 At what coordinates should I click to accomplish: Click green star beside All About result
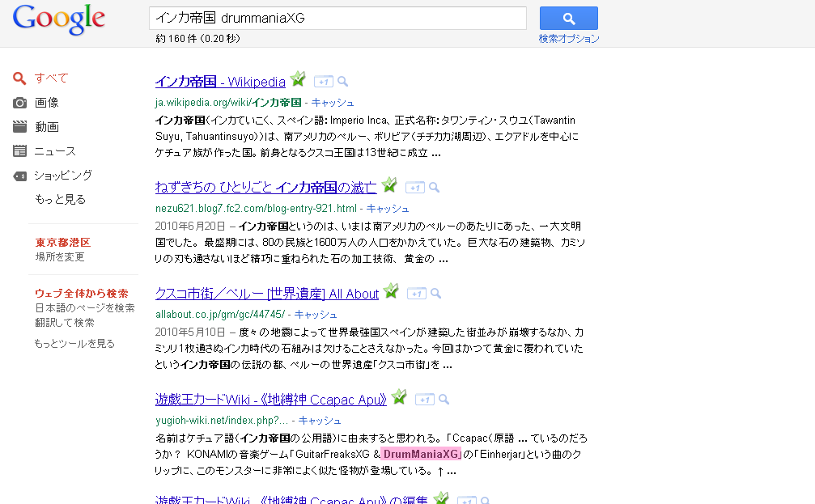click(x=391, y=291)
